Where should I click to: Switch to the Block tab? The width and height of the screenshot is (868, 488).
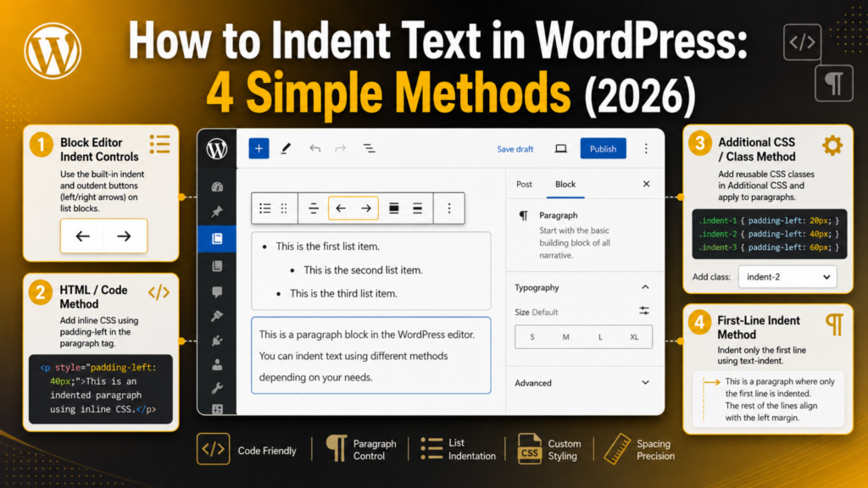pos(565,184)
